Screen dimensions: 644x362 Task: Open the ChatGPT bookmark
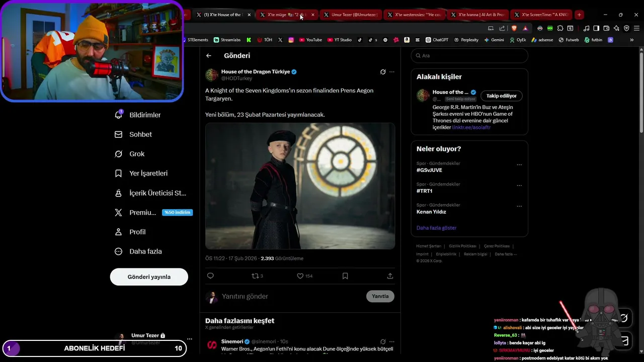point(437,40)
